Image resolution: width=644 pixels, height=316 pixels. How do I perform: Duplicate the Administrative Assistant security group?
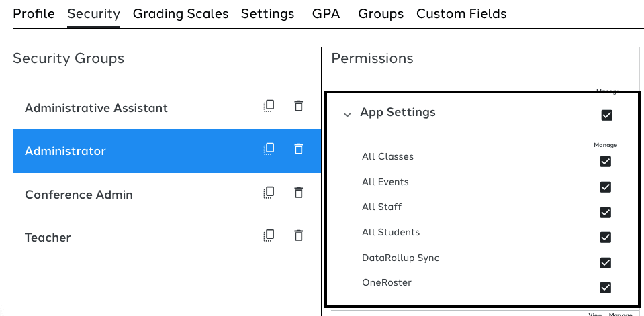(x=269, y=106)
